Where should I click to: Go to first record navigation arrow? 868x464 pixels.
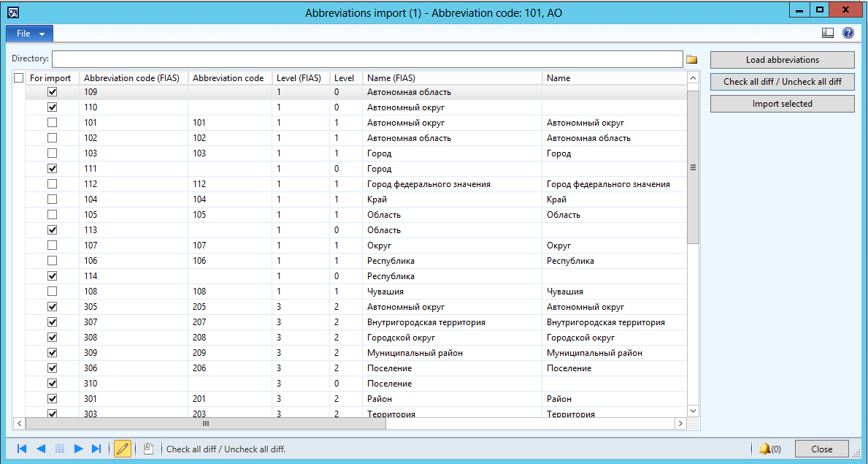[22, 449]
